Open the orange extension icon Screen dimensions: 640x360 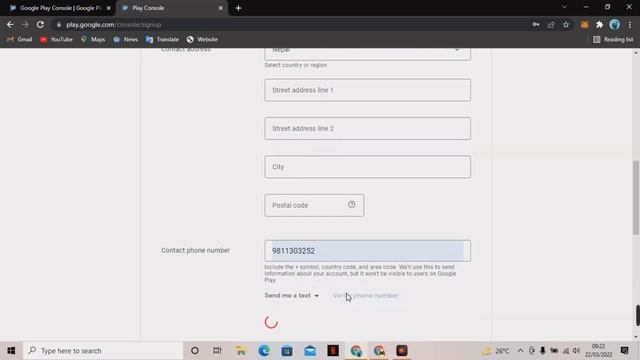pyautogui.click(x=584, y=25)
